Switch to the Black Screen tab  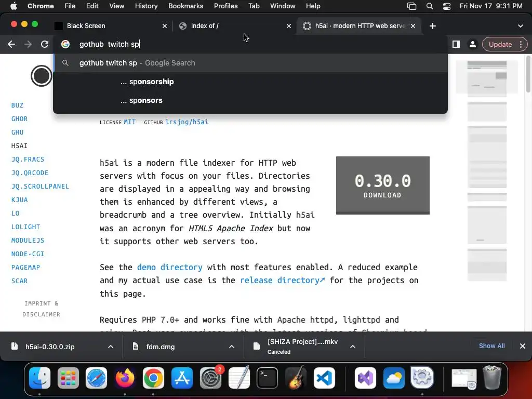109,26
